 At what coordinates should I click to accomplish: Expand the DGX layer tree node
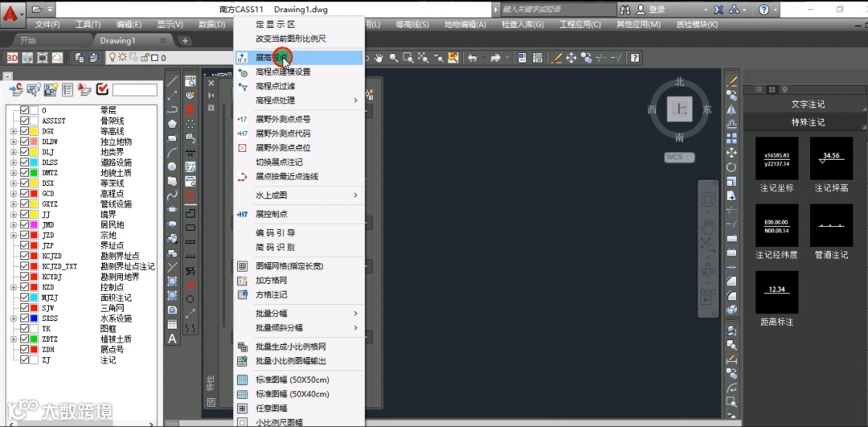pyautogui.click(x=13, y=131)
